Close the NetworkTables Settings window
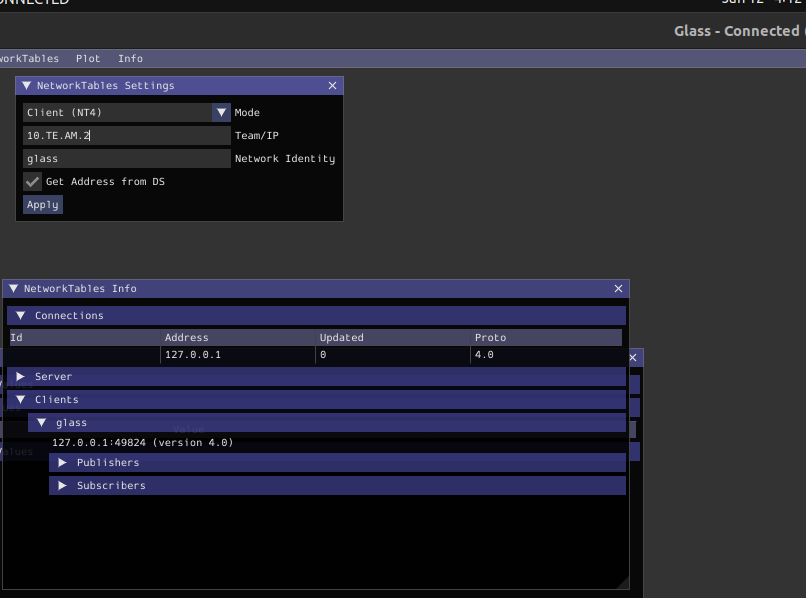 (x=333, y=86)
